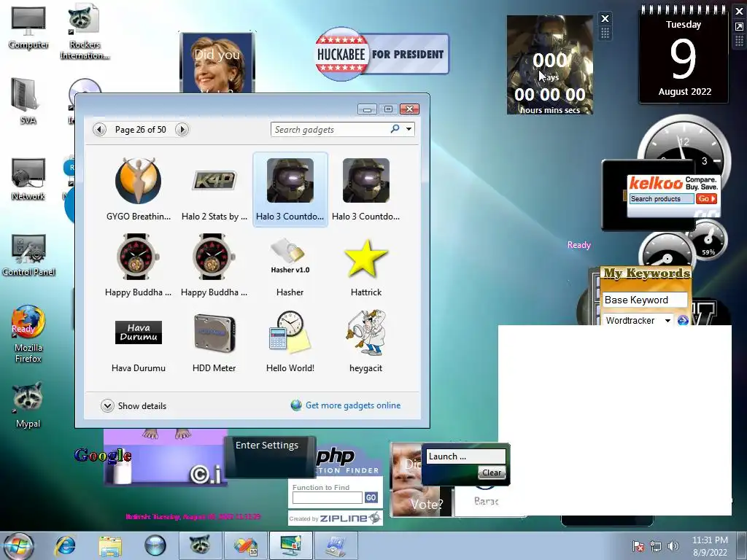Click the Mypal raccoon taskbar button

point(200,545)
